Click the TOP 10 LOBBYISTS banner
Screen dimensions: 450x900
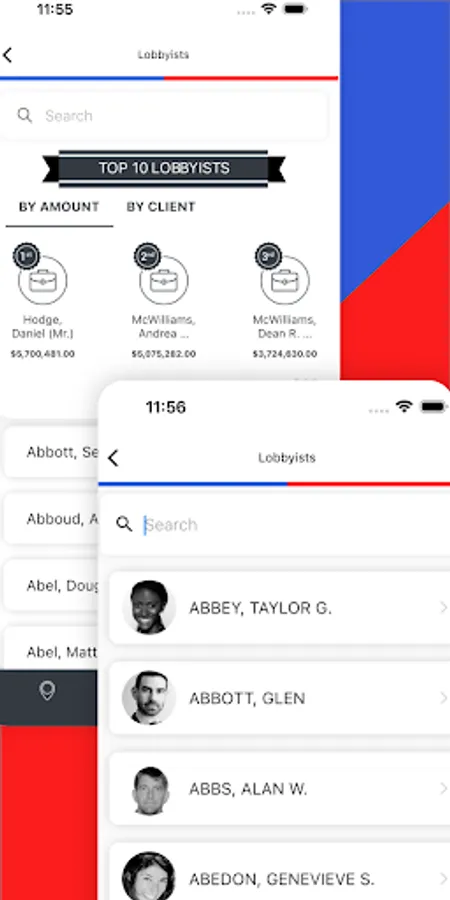(x=164, y=168)
